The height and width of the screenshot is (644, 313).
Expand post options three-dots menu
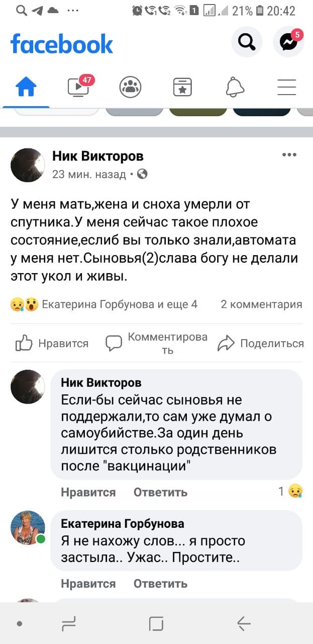tap(289, 155)
